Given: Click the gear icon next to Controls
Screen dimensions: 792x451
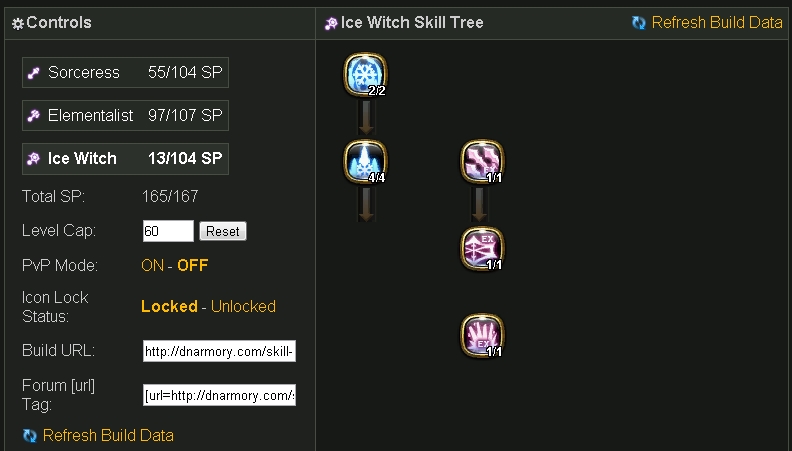Looking at the screenshot, I should coord(18,24).
